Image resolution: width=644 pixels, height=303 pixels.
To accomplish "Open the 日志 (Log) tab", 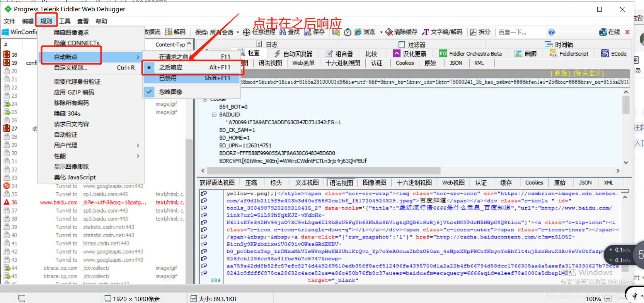I will tap(267, 44).
